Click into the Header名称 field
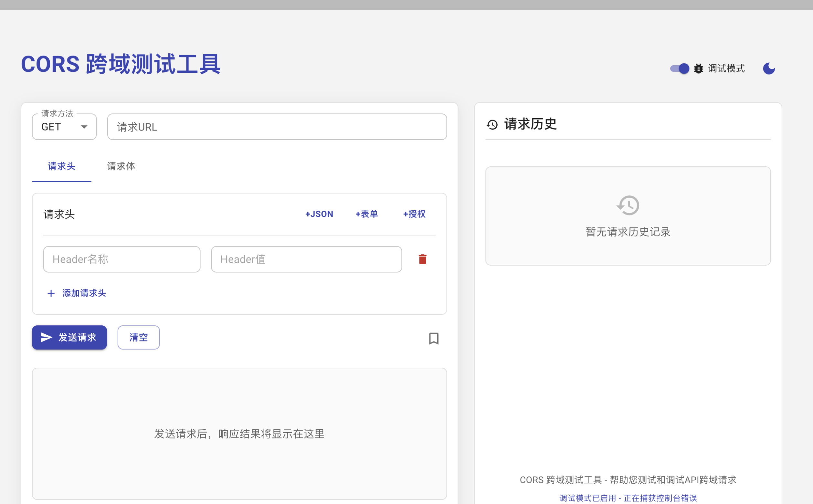 click(122, 259)
